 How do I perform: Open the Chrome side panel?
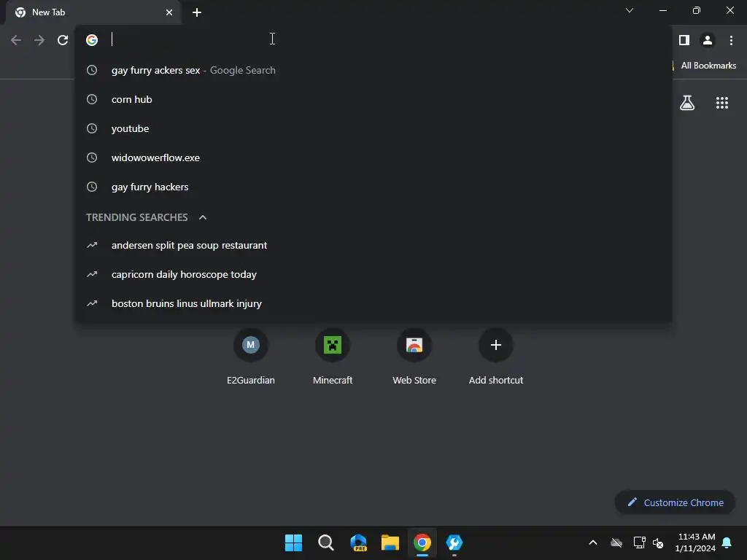pos(684,40)
